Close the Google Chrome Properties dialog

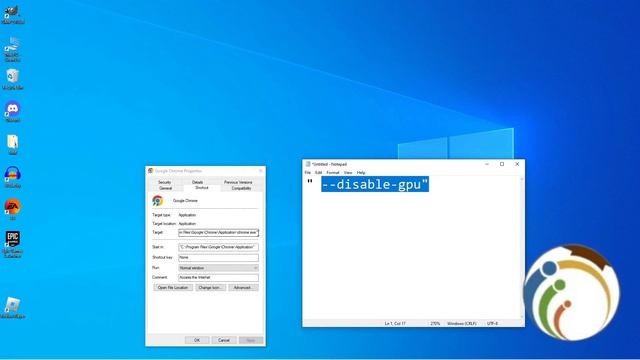click(x=260, y=171)
